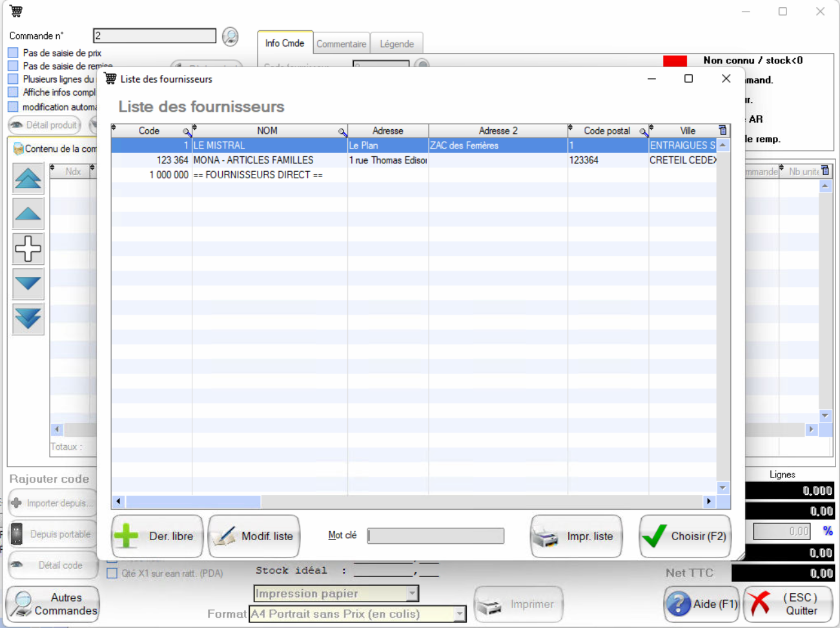Open the Légende tab

396,44
